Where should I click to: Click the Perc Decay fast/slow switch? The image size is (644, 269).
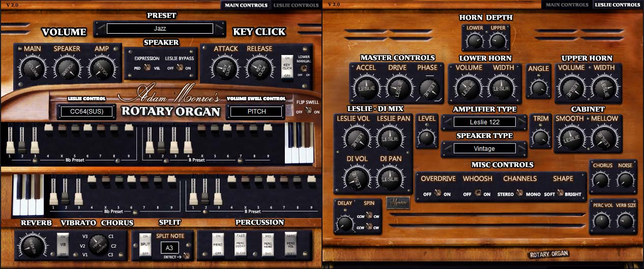click(240, 245)
